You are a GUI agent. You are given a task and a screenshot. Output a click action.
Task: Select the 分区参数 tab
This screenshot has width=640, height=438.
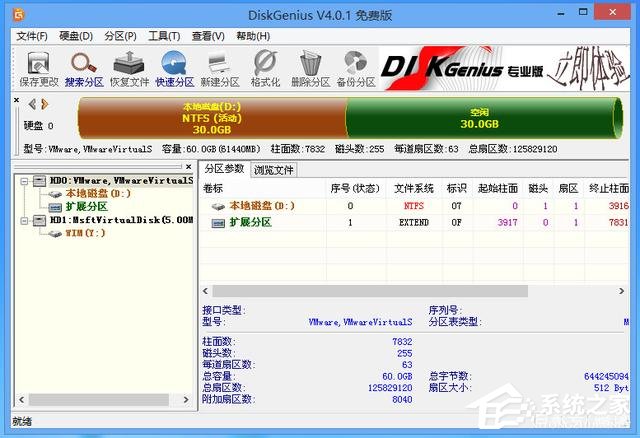click(225, 169)
